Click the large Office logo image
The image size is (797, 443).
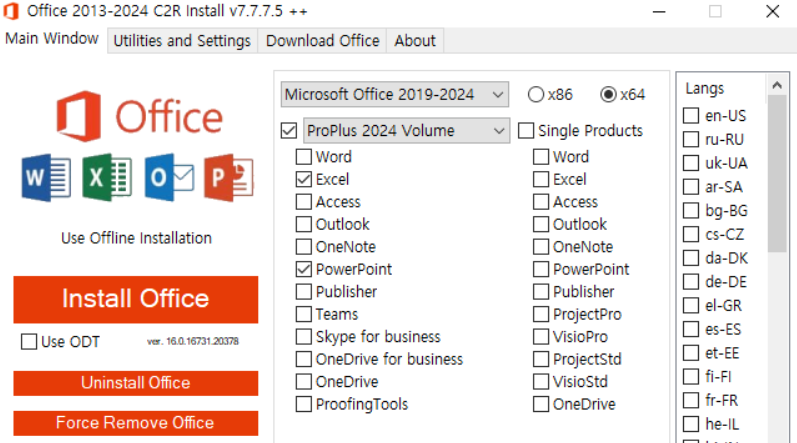tap(139, 117)
